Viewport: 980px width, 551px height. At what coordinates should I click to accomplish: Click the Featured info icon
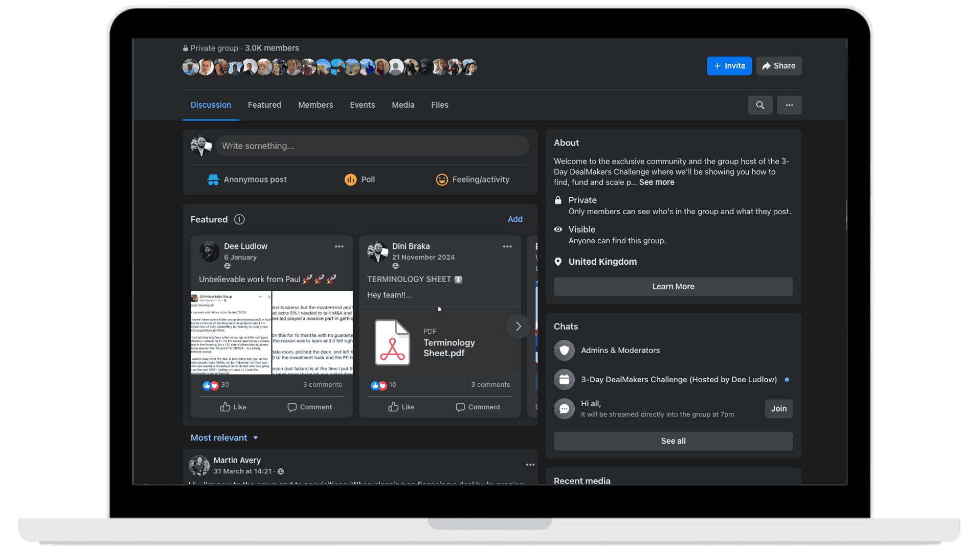239,219
